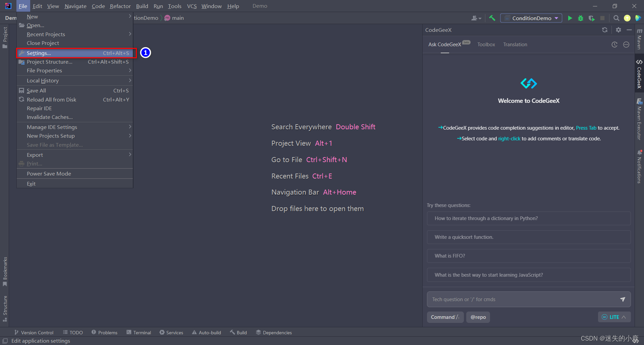The image size is (644, 345).
Task: Click the tool windows toggle icon in status bar
Action: 5,341
